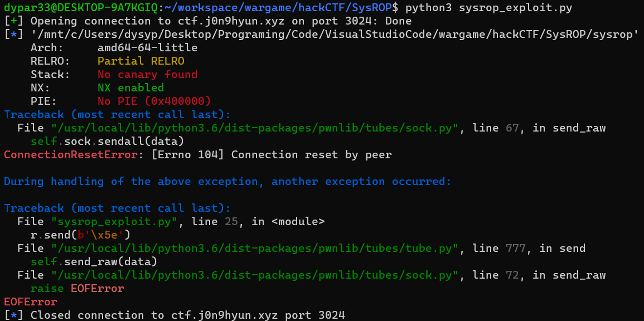Click the 'NX enabled' value
The width and height of the screenshot is (644, 321).
[130, 88]
